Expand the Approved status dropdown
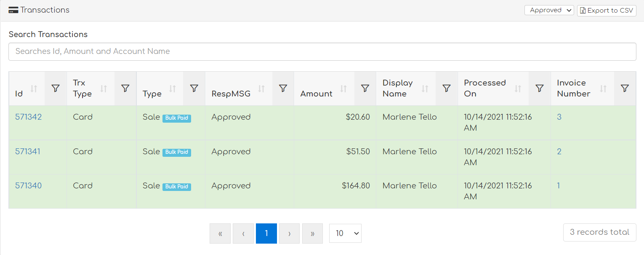Viewport: 644px width, 255px height. point(549,10)
